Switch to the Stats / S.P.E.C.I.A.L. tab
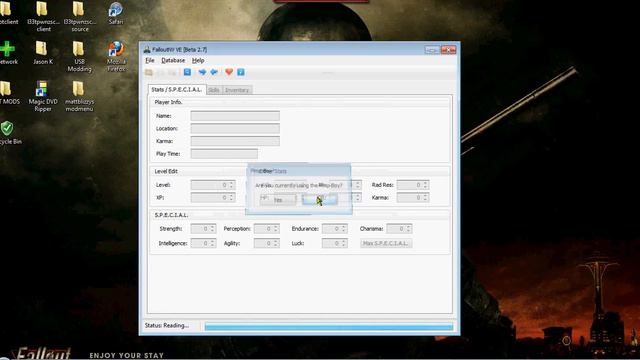 pyautogui.click(x=177, y=89)
